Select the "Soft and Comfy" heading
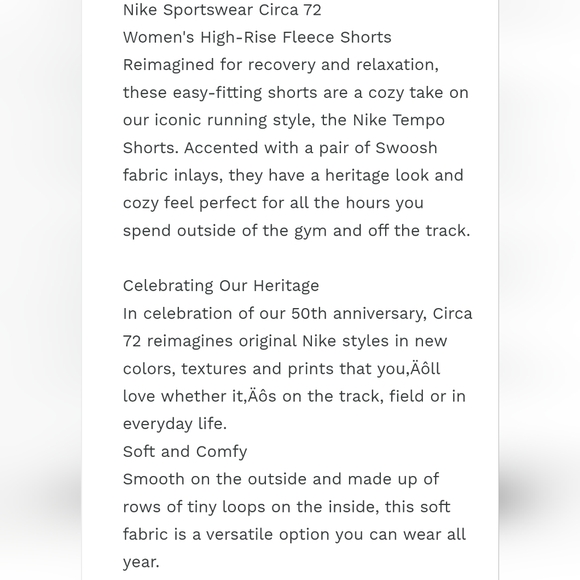This screenshot has width=580, height=580. pyautogui.click(x=185, y=452)
